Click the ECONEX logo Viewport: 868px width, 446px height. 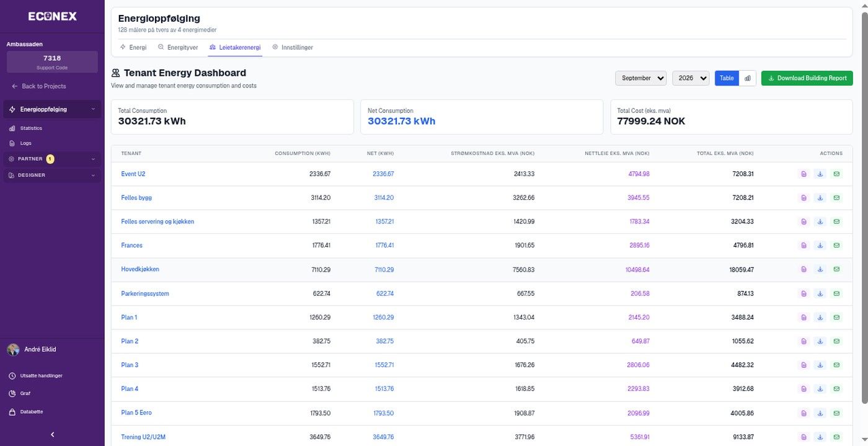[x=53, y=17]
